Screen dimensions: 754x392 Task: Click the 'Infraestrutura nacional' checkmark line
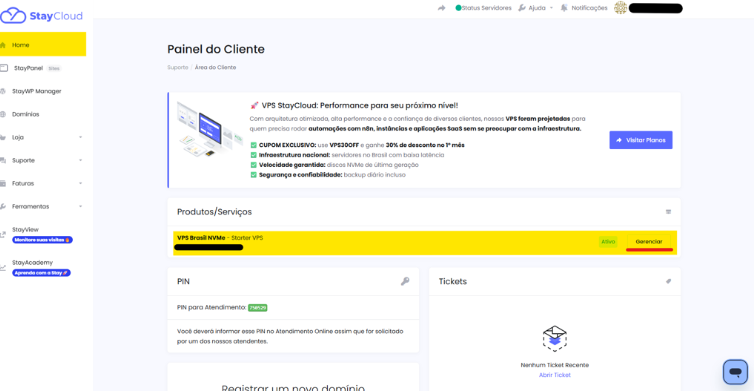[x=347, y=155]
